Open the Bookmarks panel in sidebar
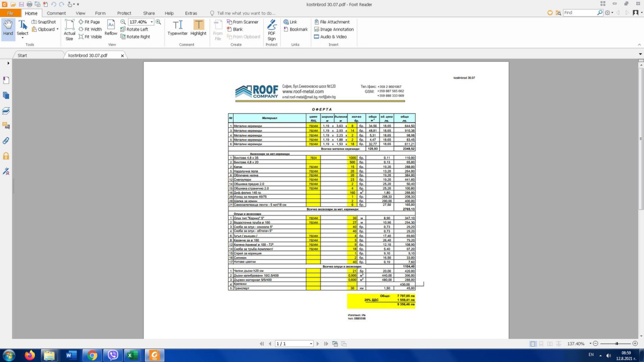The width and height of the screenshot is (644, 362). point(6,80)
